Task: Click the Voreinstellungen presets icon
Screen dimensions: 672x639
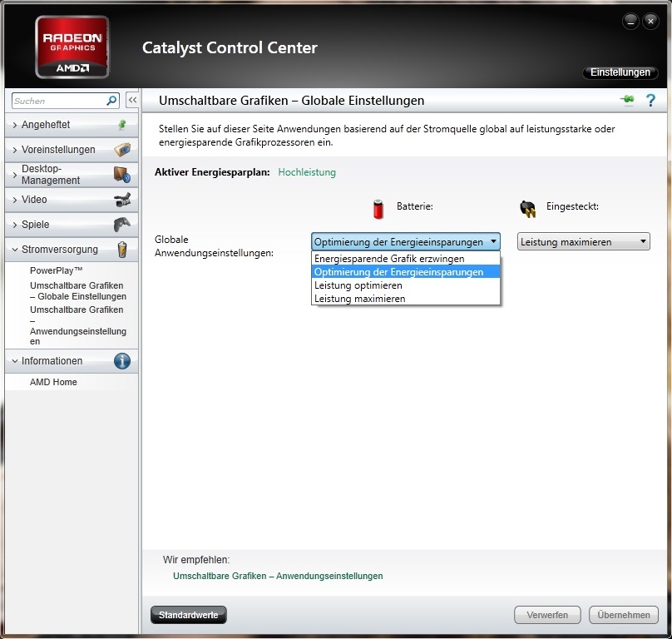Action: pos(122,150)
